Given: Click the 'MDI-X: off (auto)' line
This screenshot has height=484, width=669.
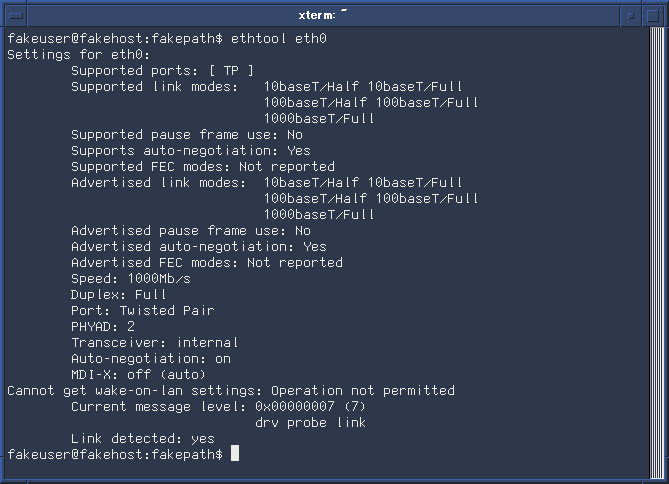Looking at the screenshot, I should pyautogui.click(x=138, y=375).
